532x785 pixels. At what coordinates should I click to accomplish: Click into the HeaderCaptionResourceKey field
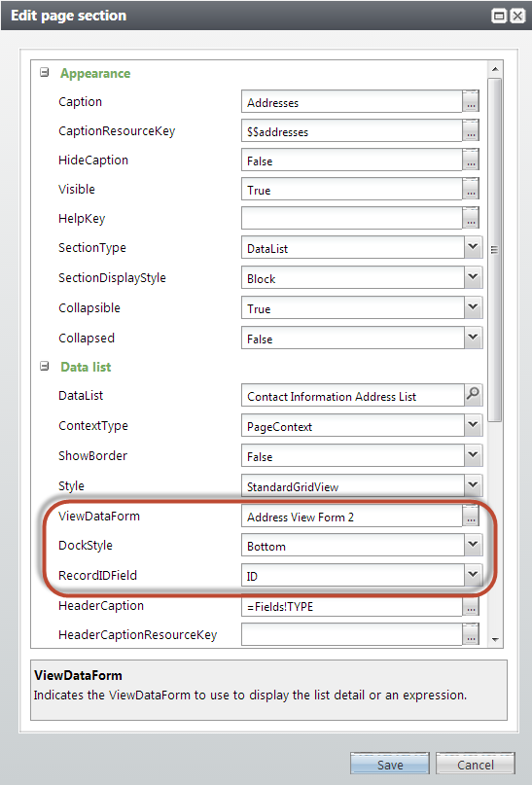pyautogui.click(x=351, y=635)
